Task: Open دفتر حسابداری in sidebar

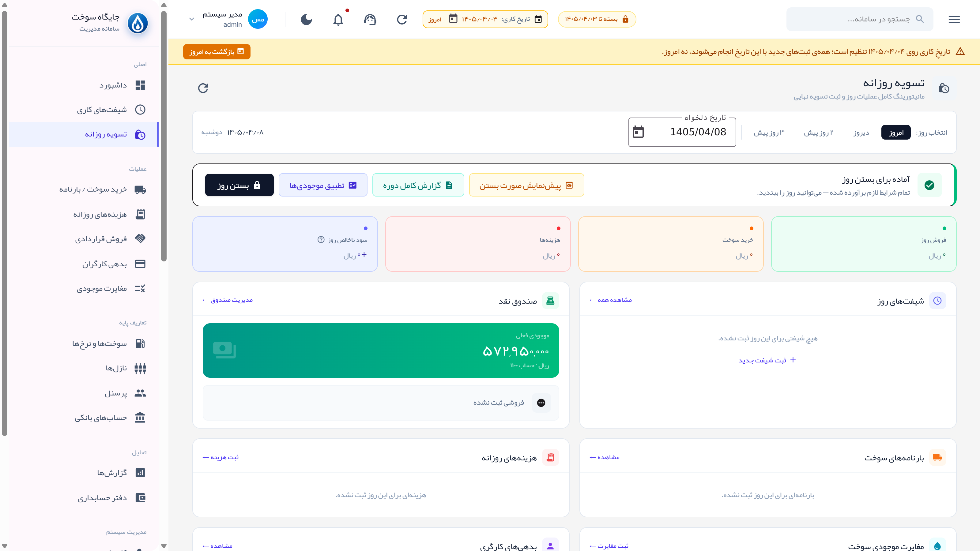Action: pos(84,498)
